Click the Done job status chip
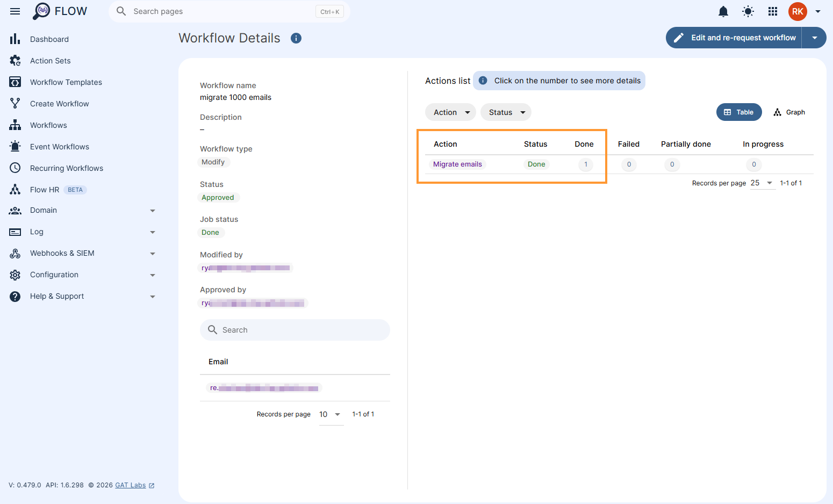 [210, 233]
